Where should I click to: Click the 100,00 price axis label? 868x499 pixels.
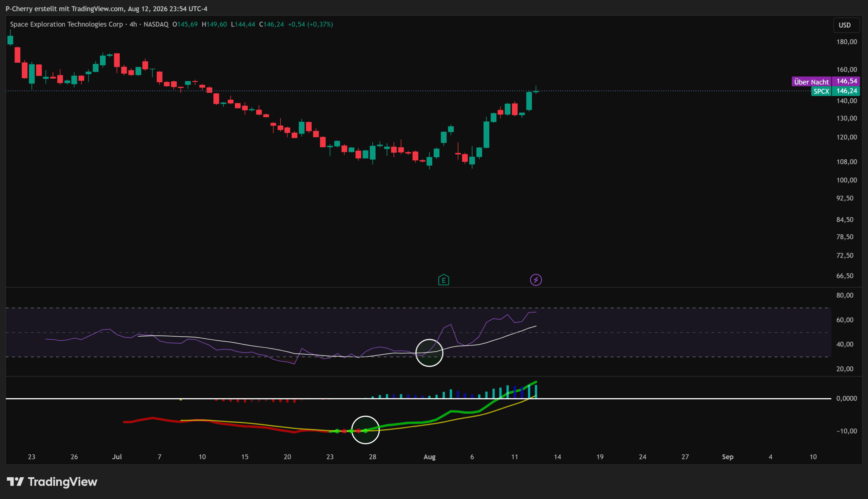(x=846, y=180)
